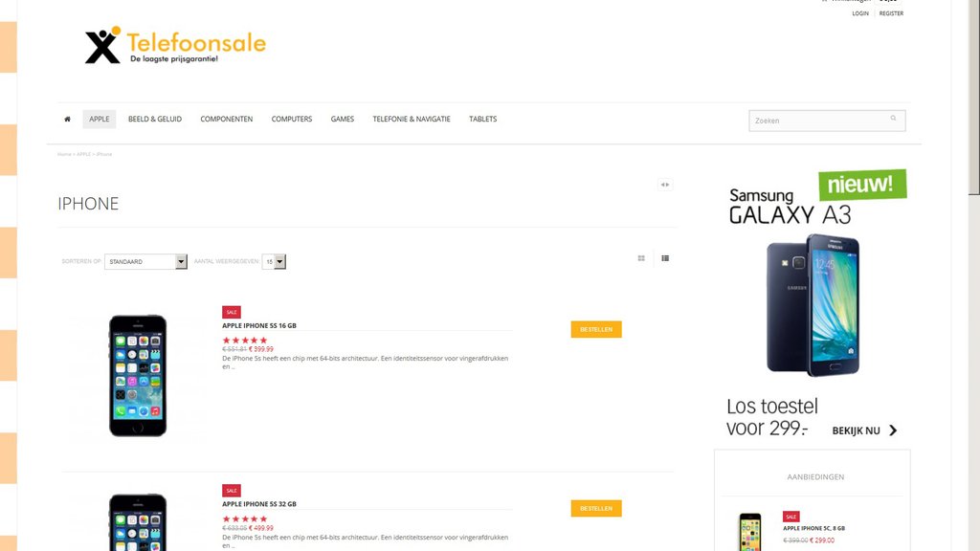
Task: Click the Login link
Action: tap(860, 13)
